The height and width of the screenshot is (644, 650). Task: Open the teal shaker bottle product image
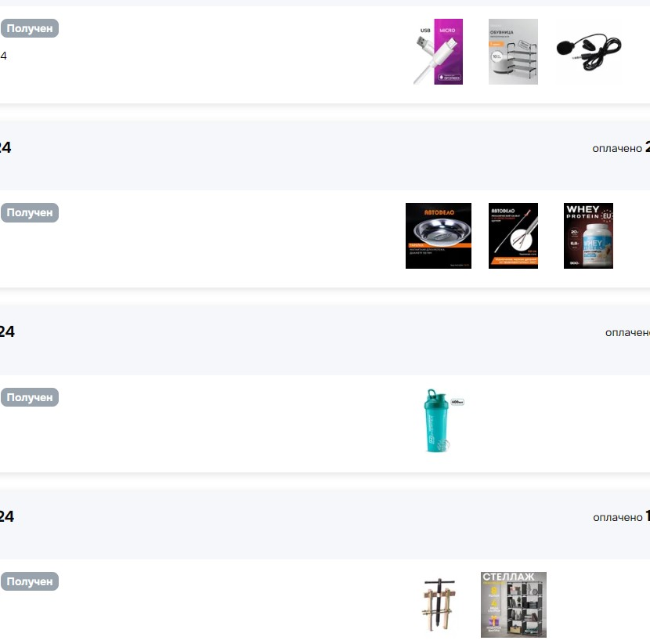pos(439,421)
